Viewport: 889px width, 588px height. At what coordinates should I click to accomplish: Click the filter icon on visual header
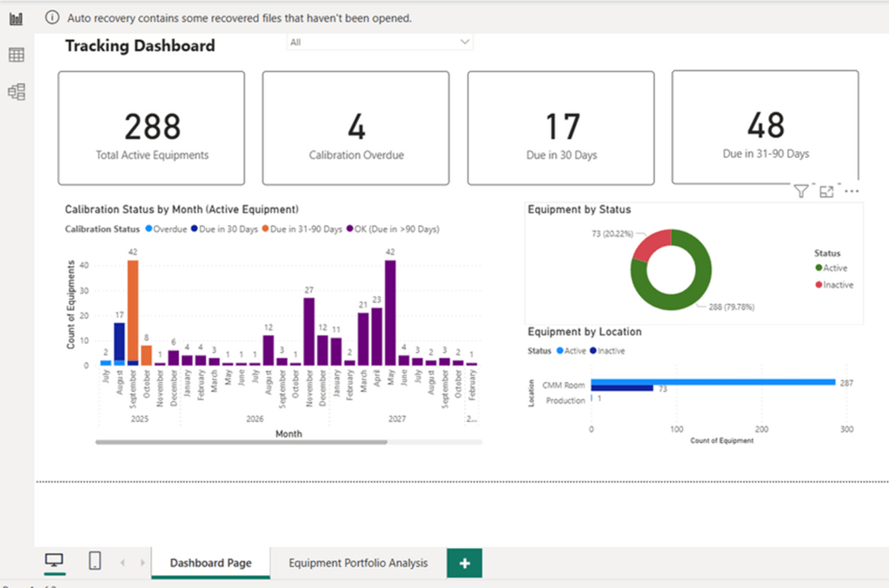click(800, 192)
